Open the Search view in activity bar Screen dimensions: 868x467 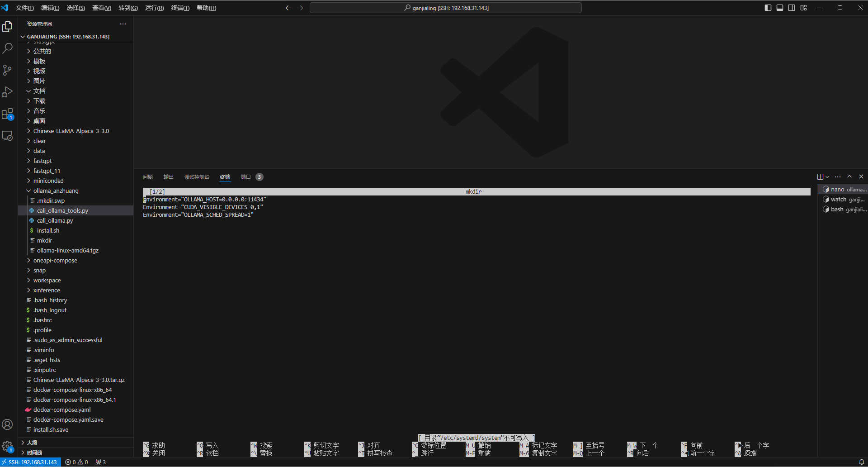[x=7, y=48]
